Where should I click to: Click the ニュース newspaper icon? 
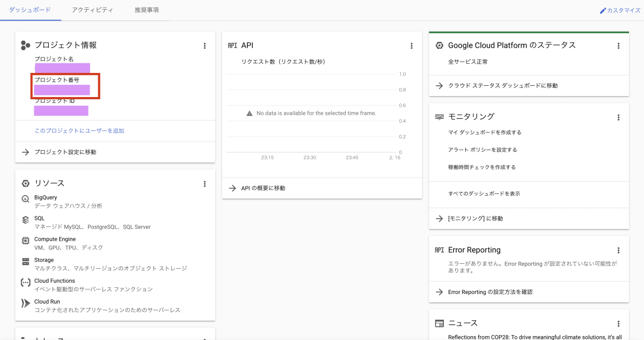click(x=439, y=323)
